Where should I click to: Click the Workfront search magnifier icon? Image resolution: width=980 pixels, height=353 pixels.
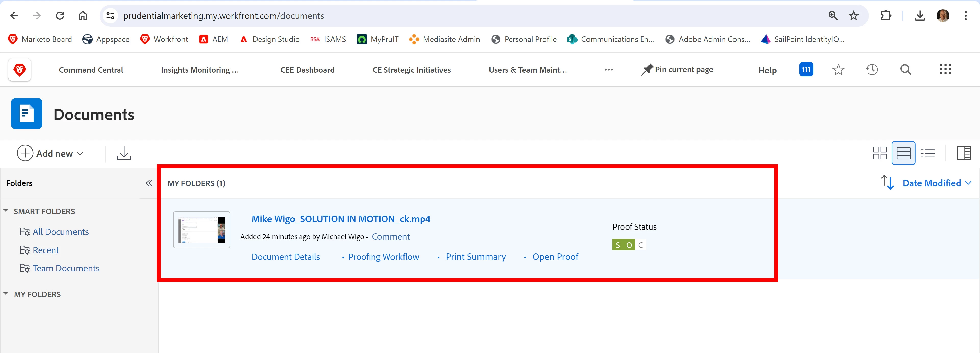tap(905, 70)
